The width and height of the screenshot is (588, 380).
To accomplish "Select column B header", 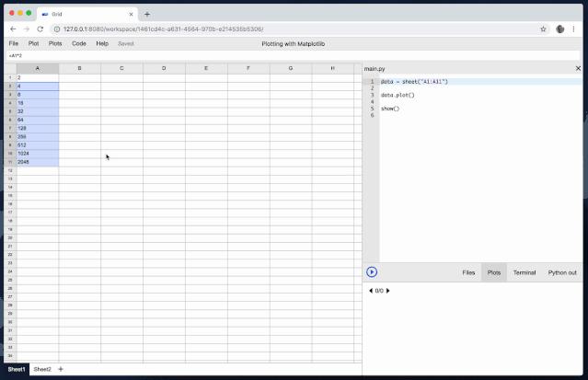I will (79, 68).
